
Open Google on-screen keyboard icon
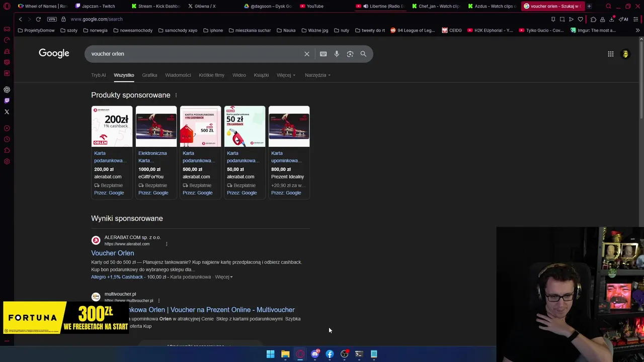pos(323,54)
